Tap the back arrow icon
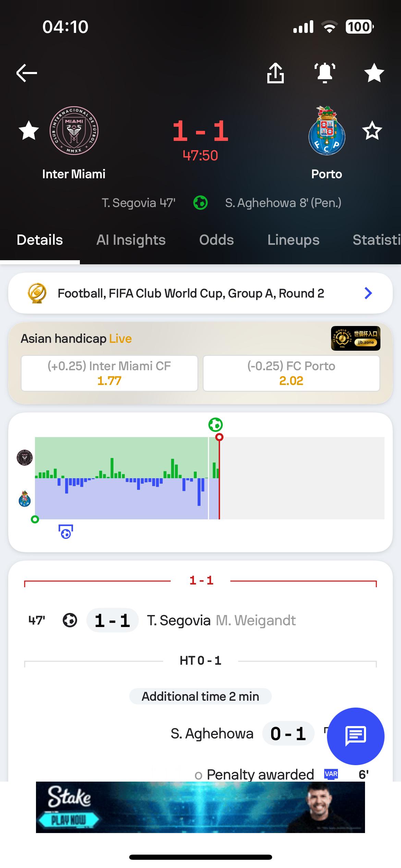Viewport: 401px width, 868px height. point(27,73)
